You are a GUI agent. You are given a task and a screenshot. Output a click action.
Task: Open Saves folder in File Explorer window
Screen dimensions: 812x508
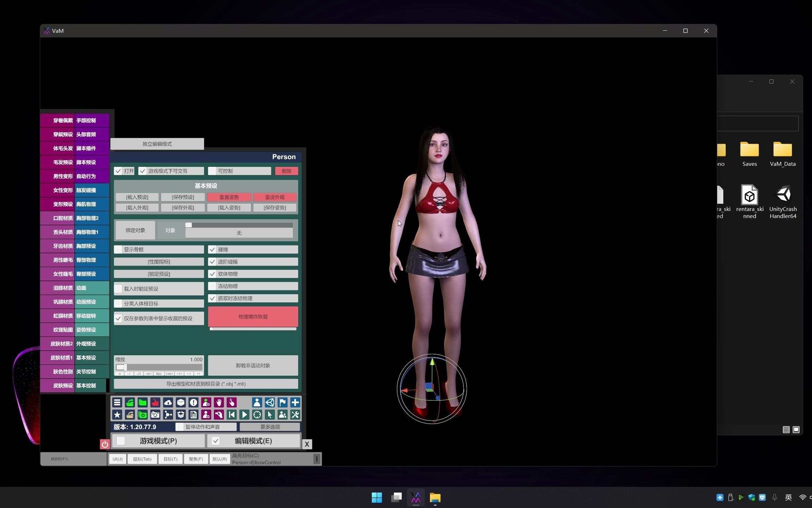[x=750, y=154]
